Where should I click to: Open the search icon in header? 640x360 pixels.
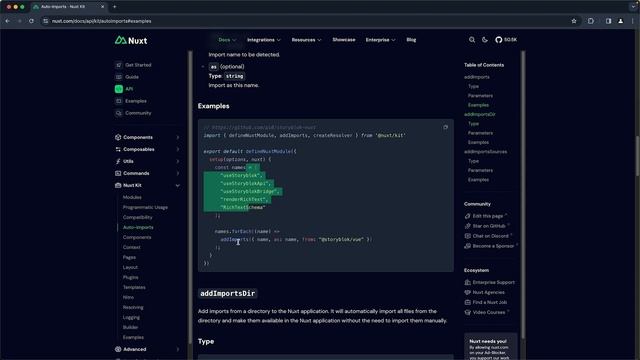472,40
